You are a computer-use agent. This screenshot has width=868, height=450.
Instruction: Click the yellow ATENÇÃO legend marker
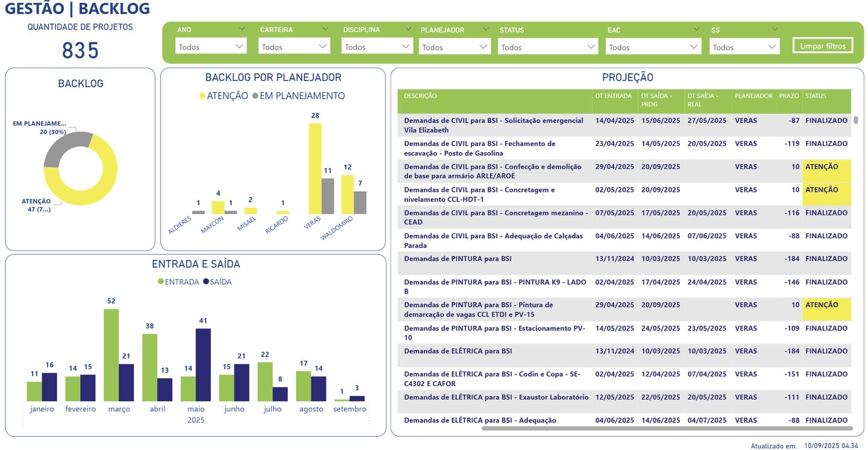click(203, 96)
